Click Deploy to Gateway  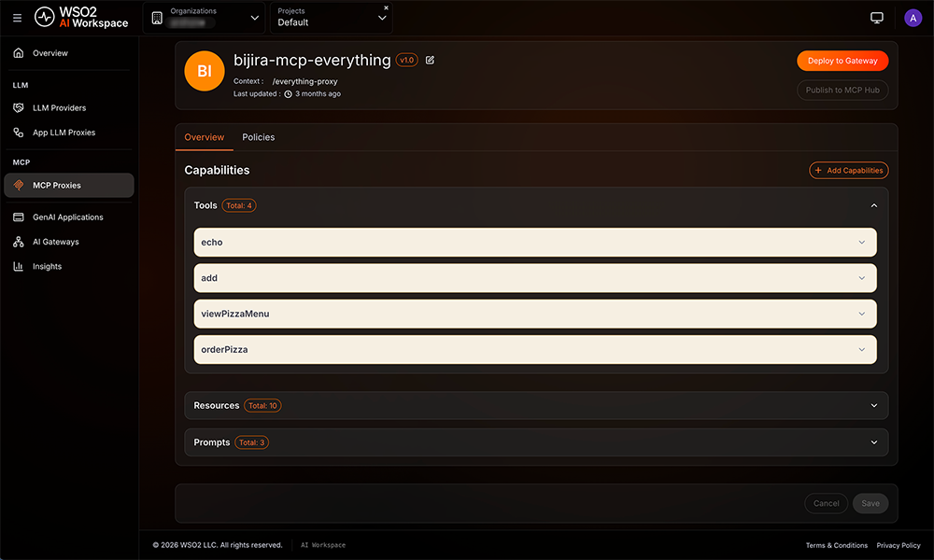[842, 61]
